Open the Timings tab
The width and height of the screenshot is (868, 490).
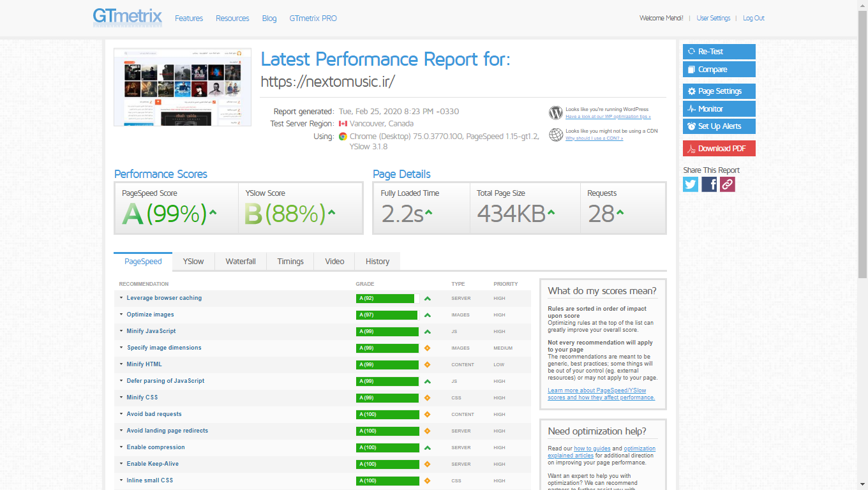(x=290, y=262)
